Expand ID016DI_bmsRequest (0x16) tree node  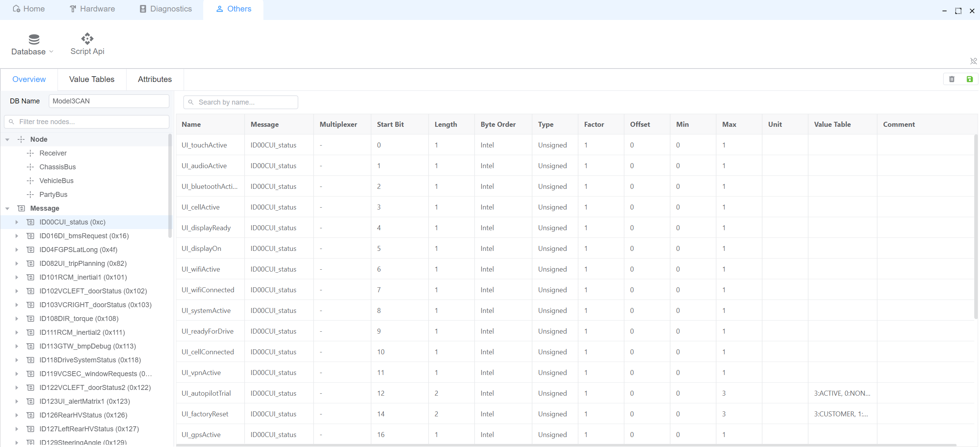tap(16, 236)
